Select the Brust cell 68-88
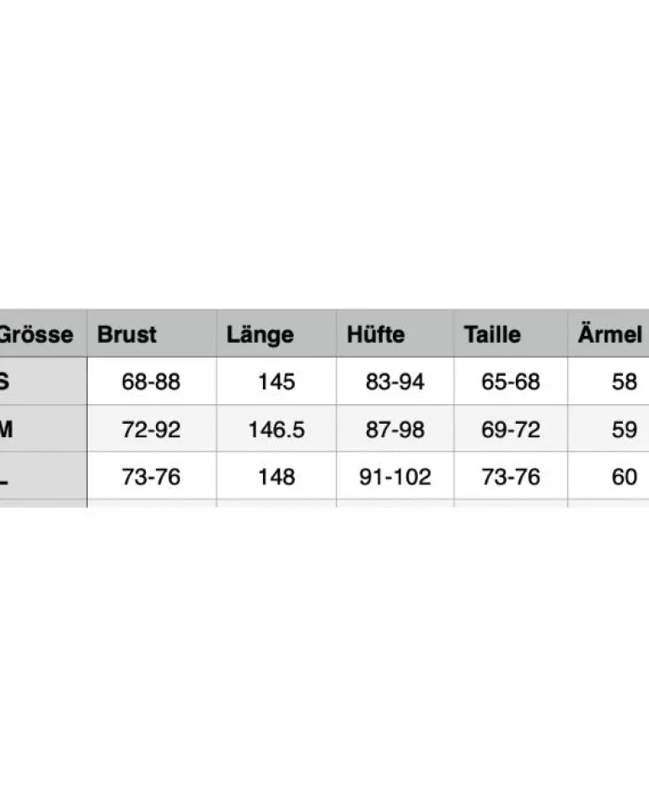The width and height of the screenshot is (649, 812). [151, 382]
